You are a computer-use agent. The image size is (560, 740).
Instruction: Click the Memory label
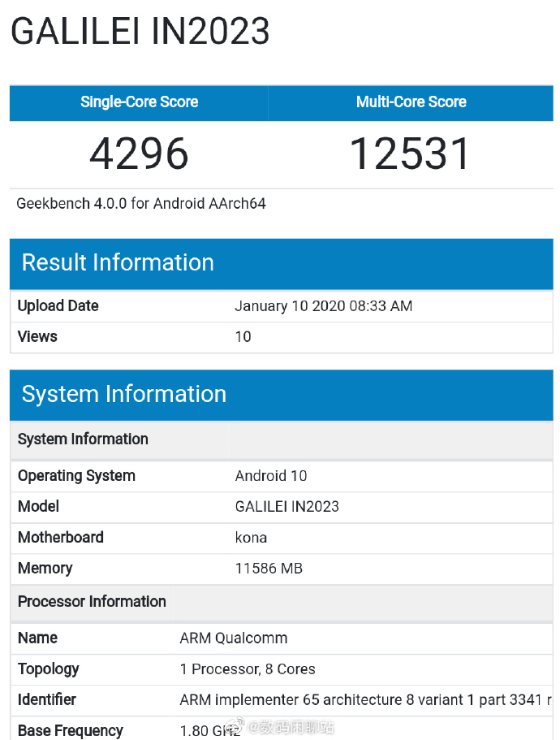point(45,569)
